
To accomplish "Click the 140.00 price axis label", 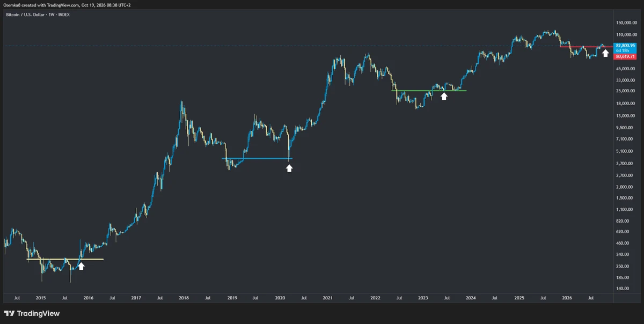I will coord(623,288).
